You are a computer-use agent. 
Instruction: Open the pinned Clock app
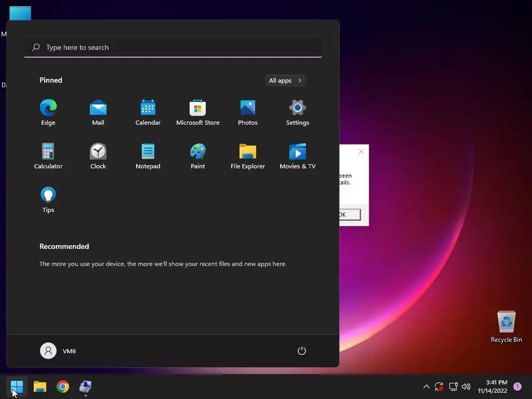point(98,156)
